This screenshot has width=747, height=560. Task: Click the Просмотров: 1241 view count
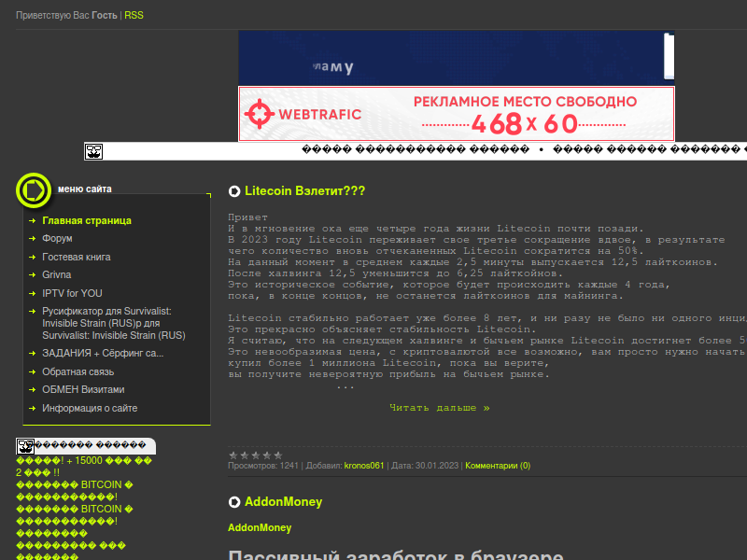pyautogui.click(x=263, y=466)
